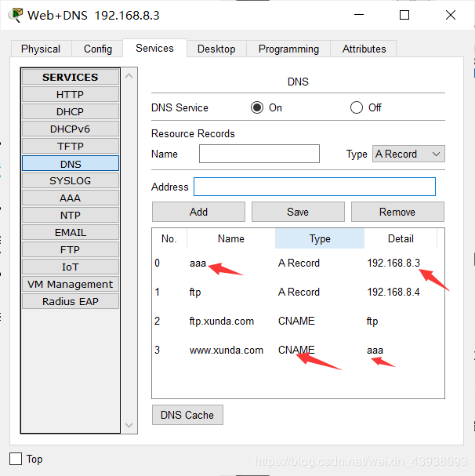Select the ftp A Record row name
This screenshot has width=475, height=476.
195,292
